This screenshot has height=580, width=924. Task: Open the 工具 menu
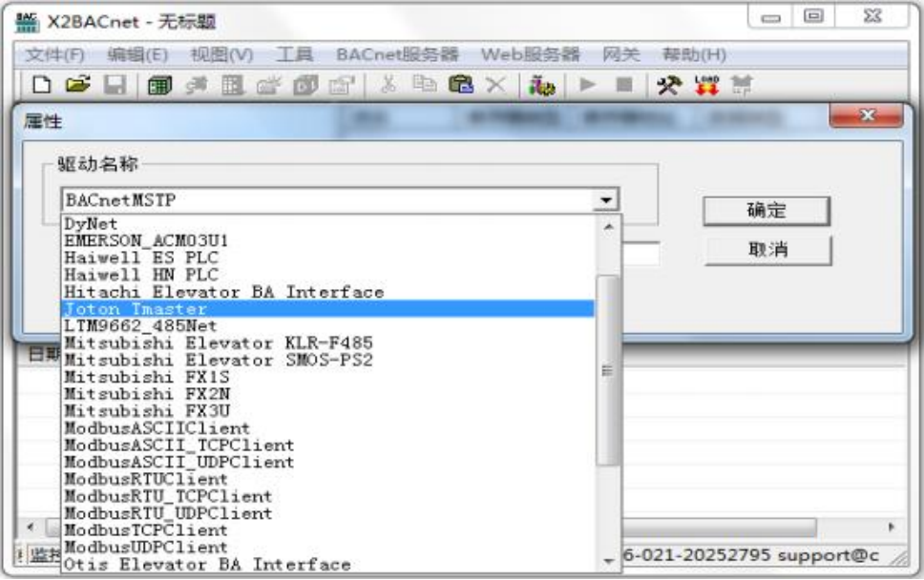point(294,54)
